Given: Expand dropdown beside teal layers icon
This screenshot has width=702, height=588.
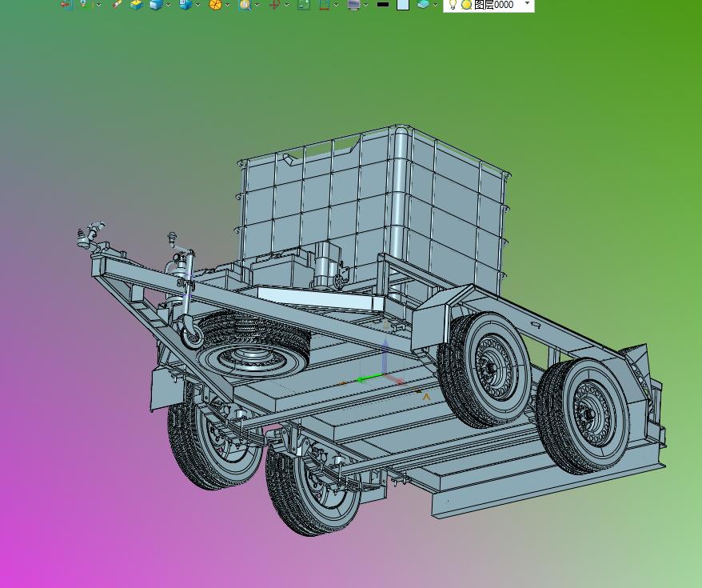Looking at the screenshot, I should 435,5.
